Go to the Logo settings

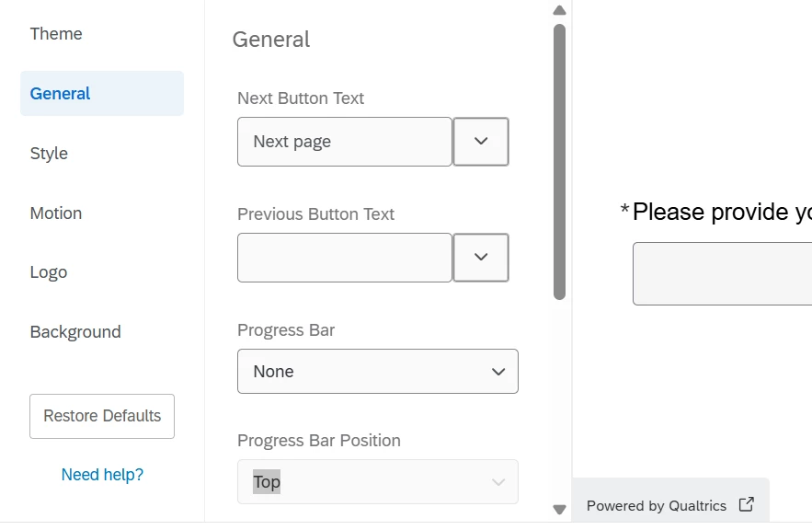(x=49, y=272)
